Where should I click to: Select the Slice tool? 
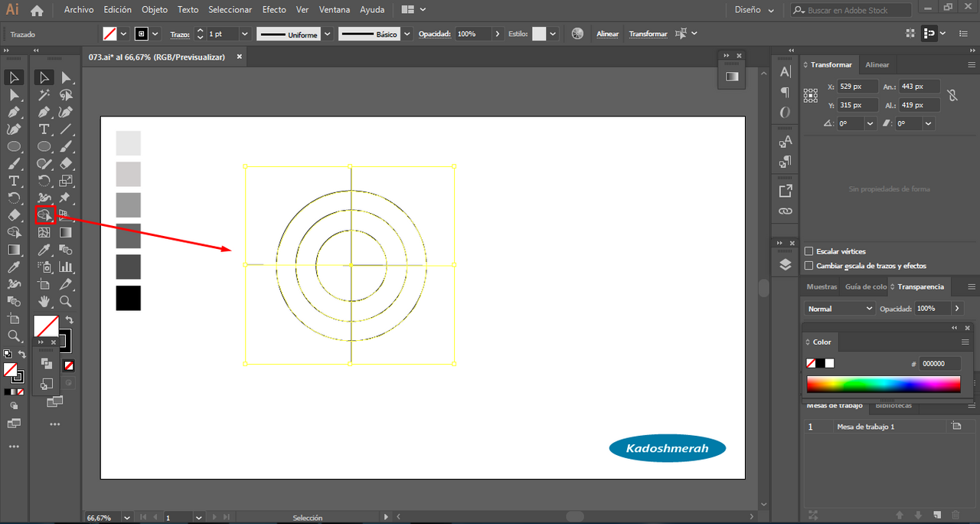(66, 284)
